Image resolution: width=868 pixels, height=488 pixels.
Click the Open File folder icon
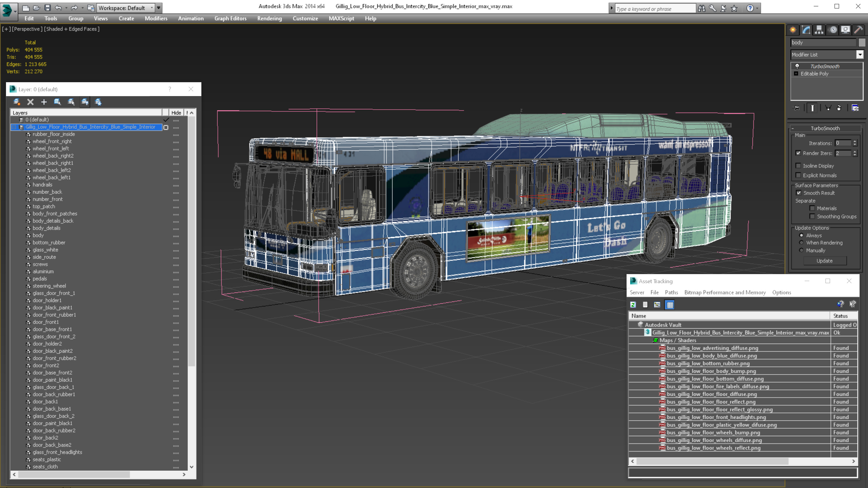(36, 8)
